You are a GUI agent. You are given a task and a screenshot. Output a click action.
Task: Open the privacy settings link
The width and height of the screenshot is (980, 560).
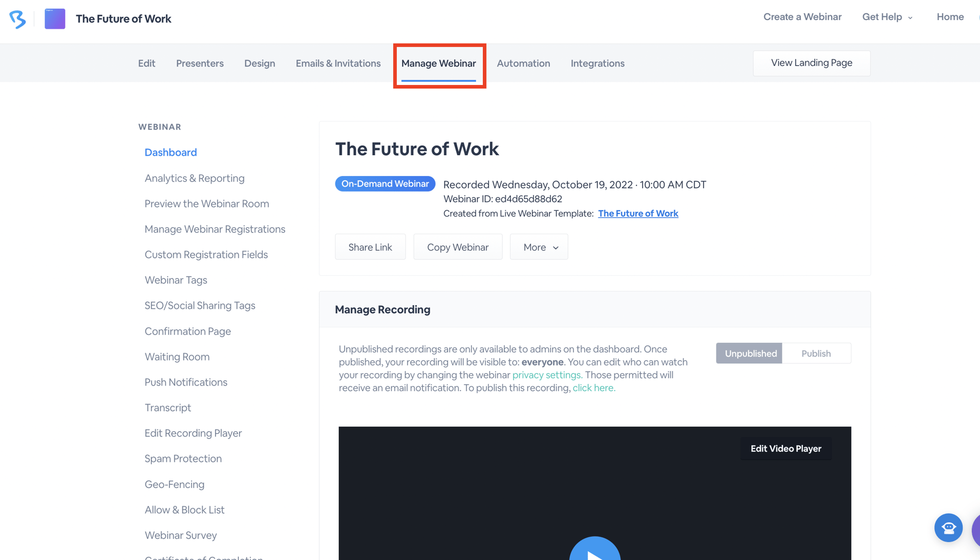(547, 375)
